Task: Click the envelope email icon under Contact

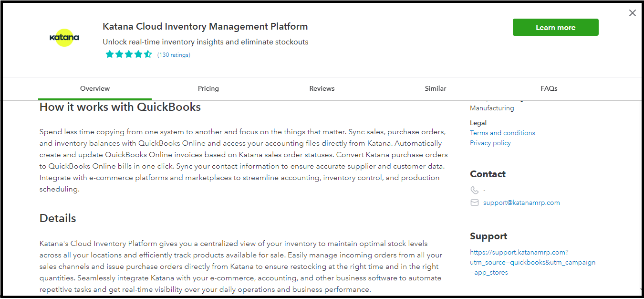Action: click(474, 203)
